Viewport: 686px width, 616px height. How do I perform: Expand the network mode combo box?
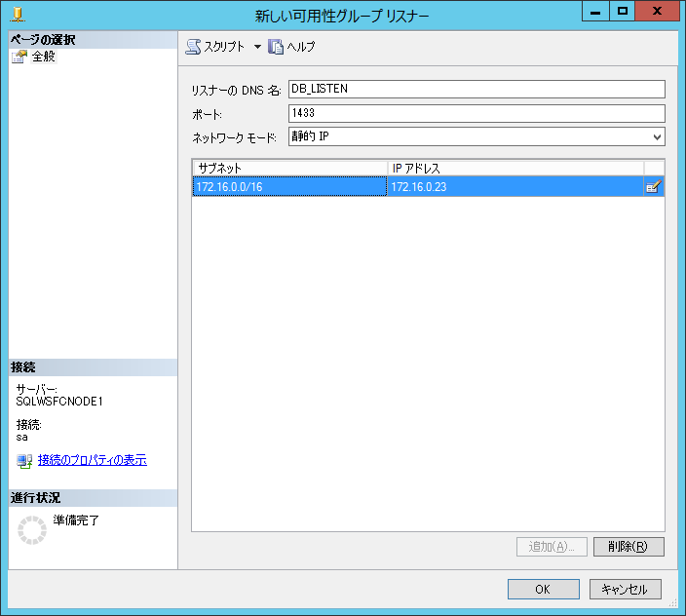pos(657,137)
